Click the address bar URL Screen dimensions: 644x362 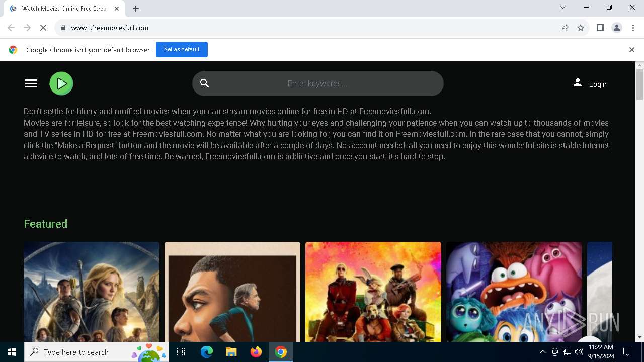pyautogui.click(x=110, y=28)
